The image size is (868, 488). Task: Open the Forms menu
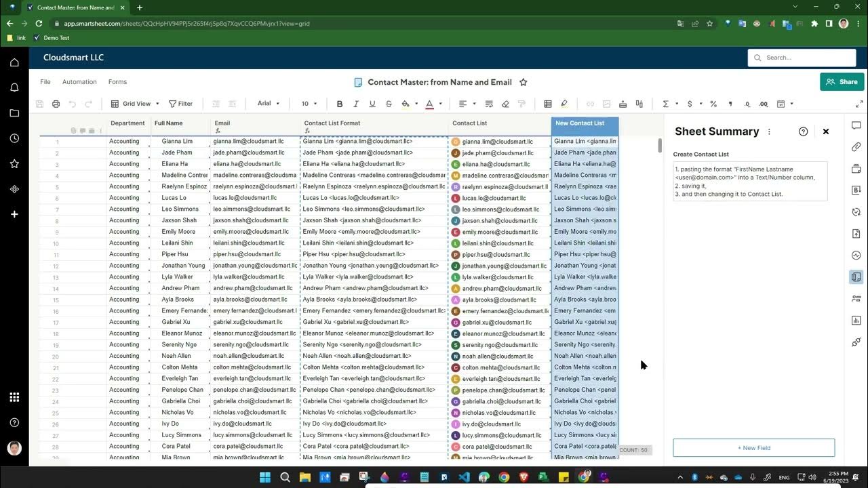(117, 82)
